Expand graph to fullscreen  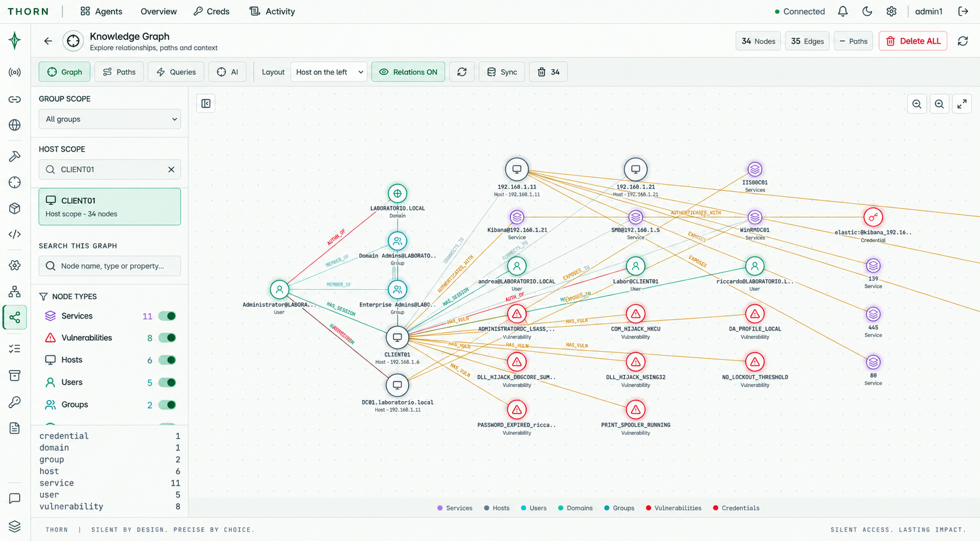tap(962, 104)
